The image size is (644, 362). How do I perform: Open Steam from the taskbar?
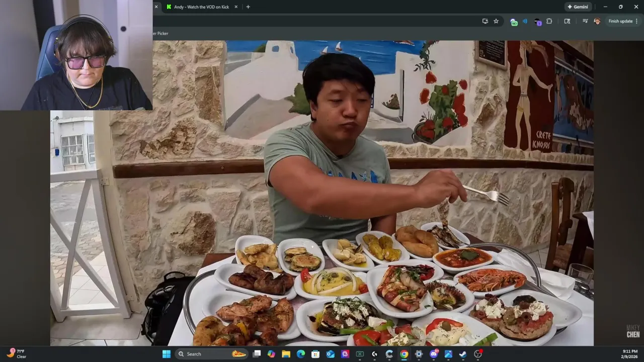pos(463,354)
